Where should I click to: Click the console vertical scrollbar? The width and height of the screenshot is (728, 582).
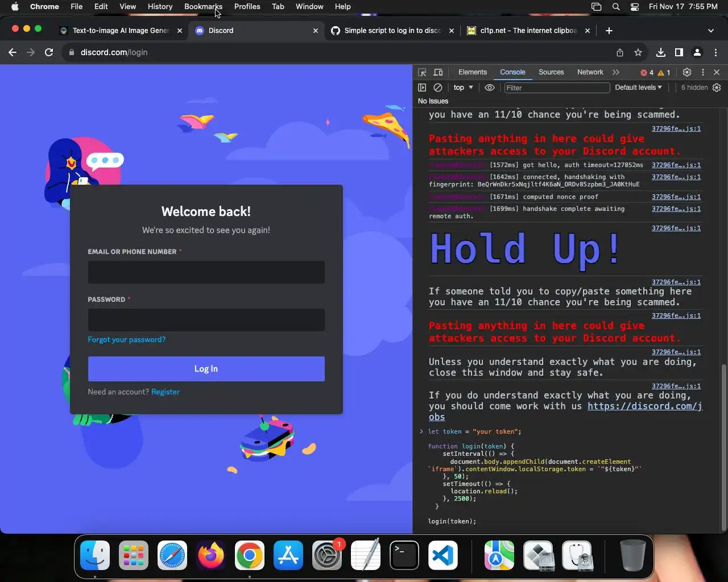pyautogui.click(x=724, y=447)
